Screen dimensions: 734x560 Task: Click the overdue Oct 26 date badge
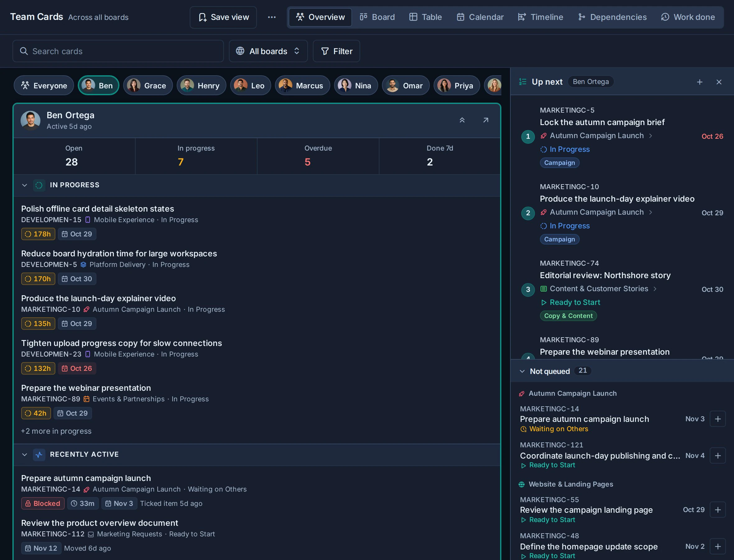point(77,368)
